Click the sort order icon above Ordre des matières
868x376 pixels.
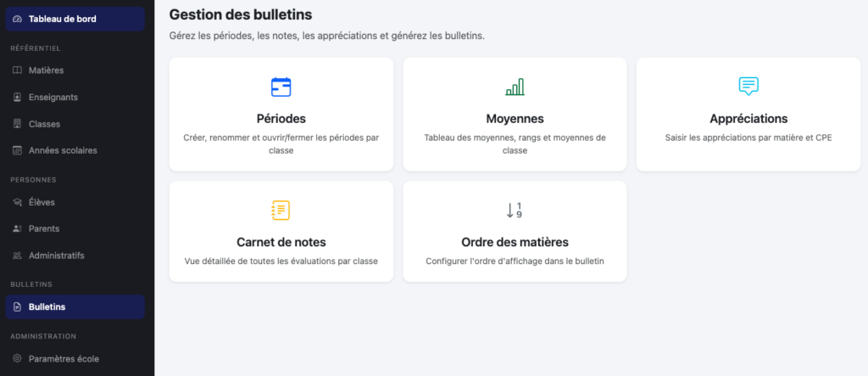(x=515, y=210)
